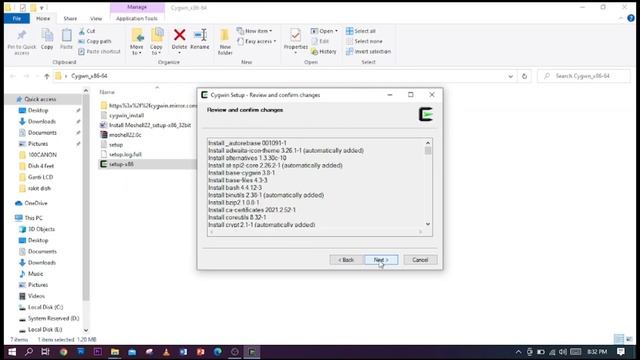Click Select all in the ribbon
The image size is (640, 360).
[x=361, y=31]
